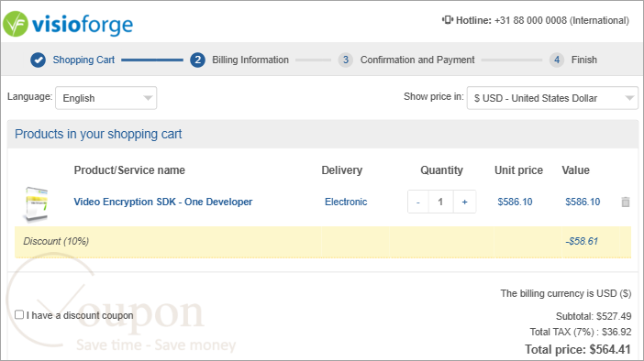The height and width of the screenshot is (361, 644).
Task: Check 'I have a discount coupon'
Action: (19, 314)
